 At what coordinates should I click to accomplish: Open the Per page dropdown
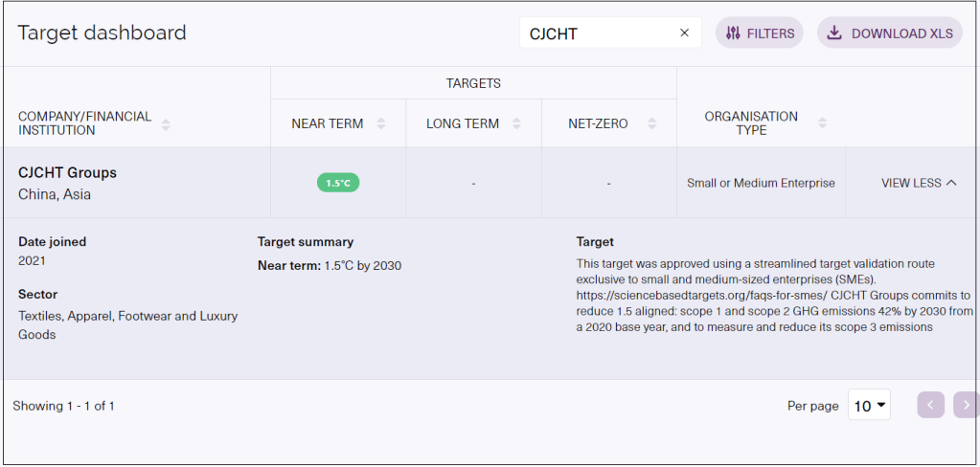click(869, 406)
